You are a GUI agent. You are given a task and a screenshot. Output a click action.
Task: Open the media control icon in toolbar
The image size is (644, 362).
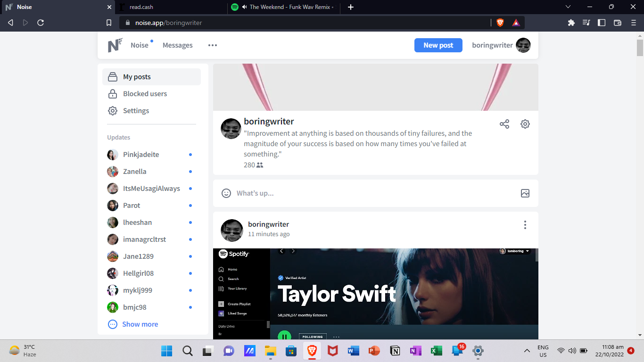[586, 23]
